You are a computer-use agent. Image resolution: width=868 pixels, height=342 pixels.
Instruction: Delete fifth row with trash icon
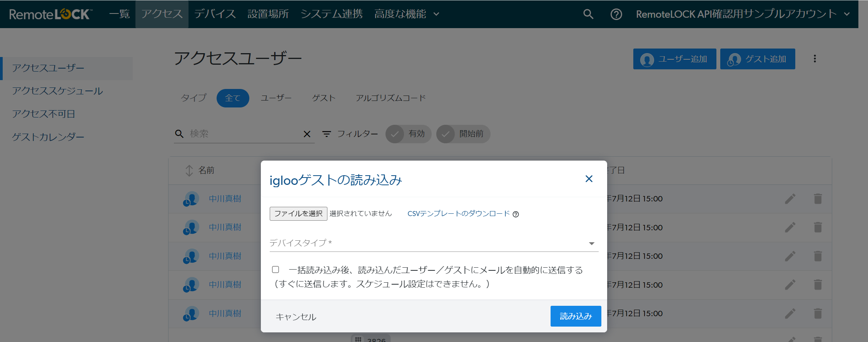point(818,313)
